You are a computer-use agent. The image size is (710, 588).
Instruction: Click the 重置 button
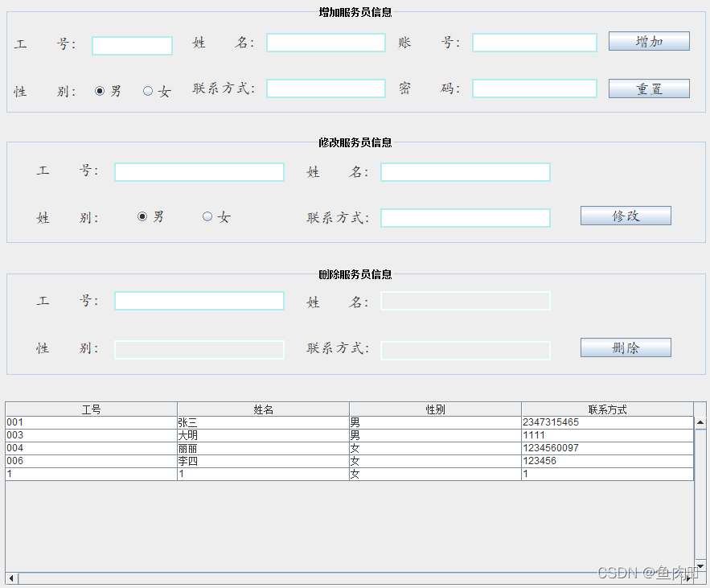tap(649, 88)
